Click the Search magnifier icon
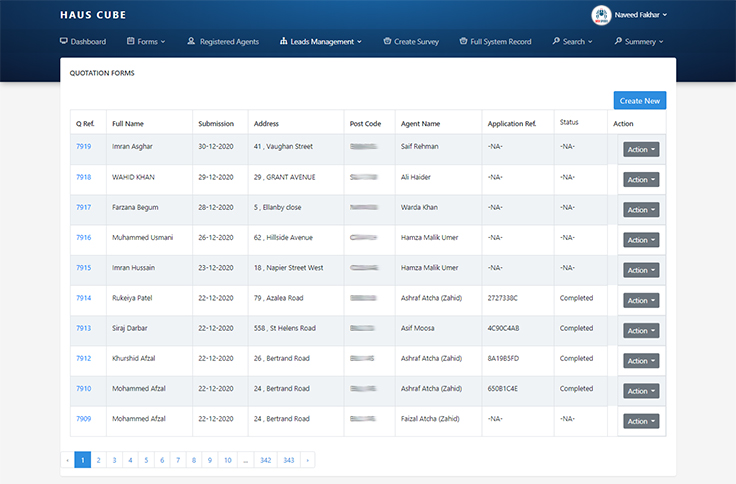Viewport: 736px width, 484px height. coord(556,42)
